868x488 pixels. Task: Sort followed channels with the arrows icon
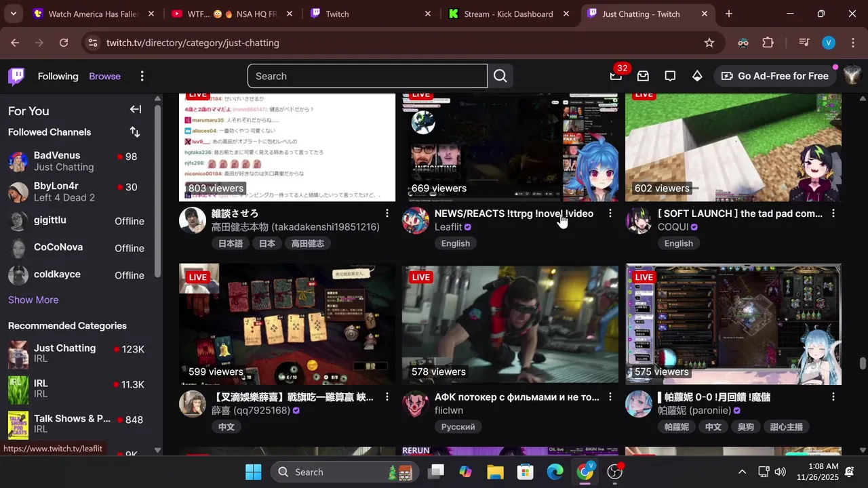click(x=135, y=132)
